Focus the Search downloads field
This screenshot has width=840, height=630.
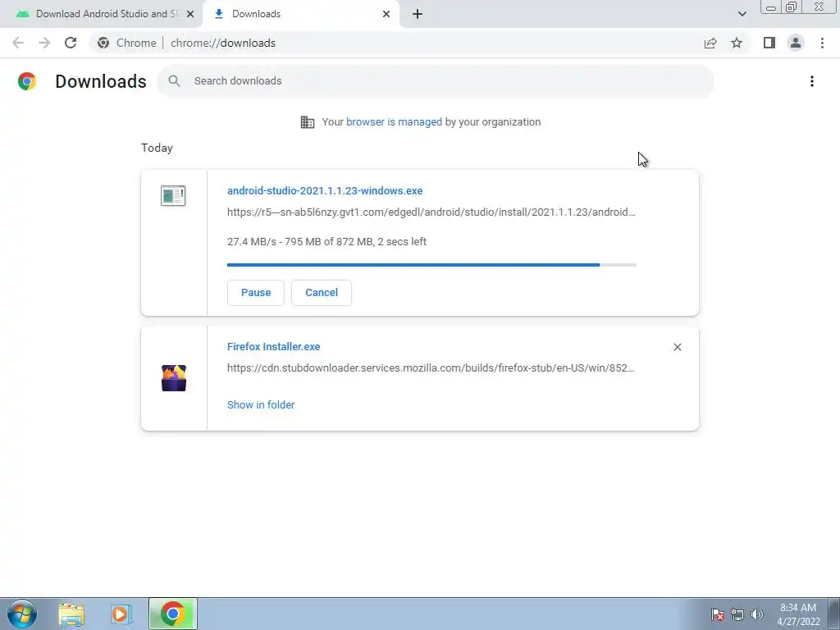click(436, 81)
